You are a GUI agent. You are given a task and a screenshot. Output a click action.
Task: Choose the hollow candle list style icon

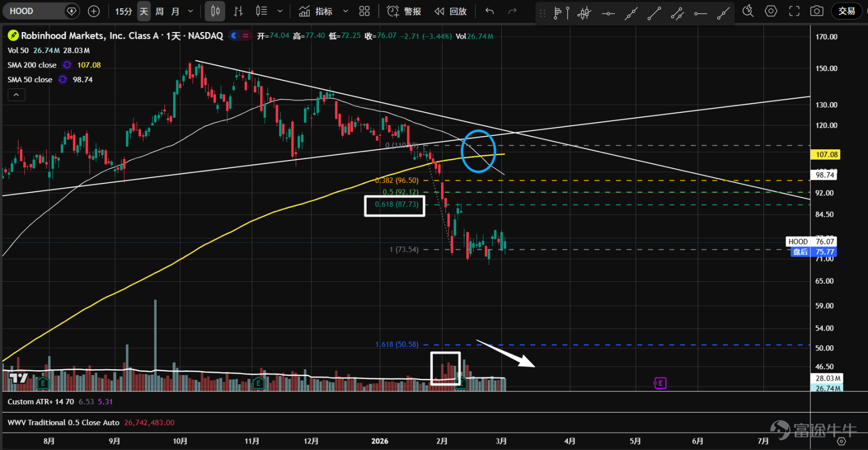261,11
